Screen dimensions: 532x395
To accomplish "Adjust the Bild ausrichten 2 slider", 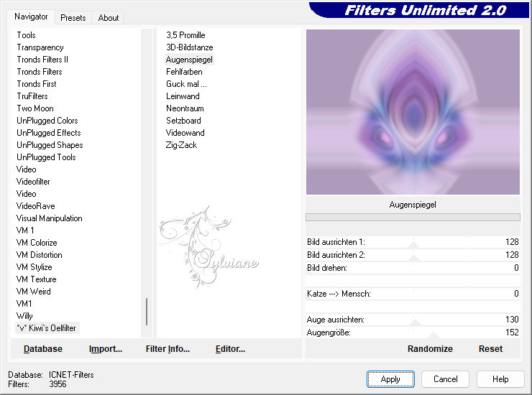I will [413, 255].
